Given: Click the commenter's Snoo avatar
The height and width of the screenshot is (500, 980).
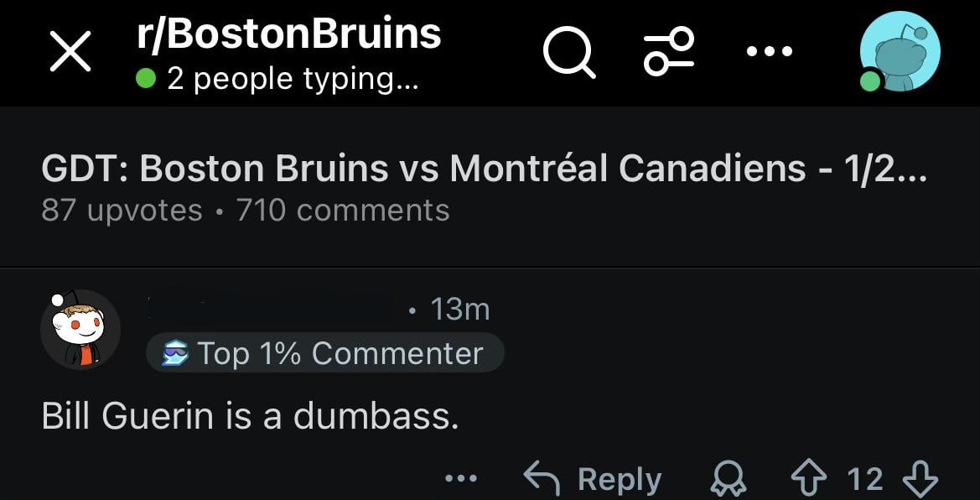Looking at the screenshot, I should [x=80, y=330].
